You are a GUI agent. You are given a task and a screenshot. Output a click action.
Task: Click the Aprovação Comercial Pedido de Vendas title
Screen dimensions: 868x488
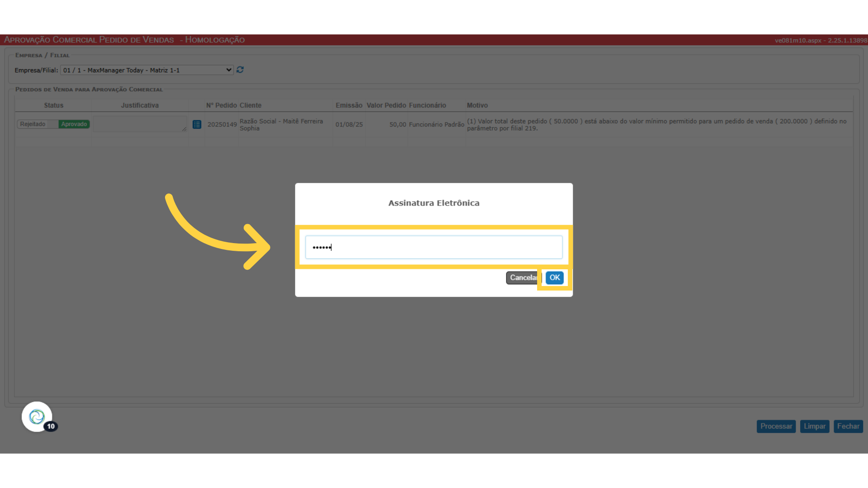click(89, 40)
